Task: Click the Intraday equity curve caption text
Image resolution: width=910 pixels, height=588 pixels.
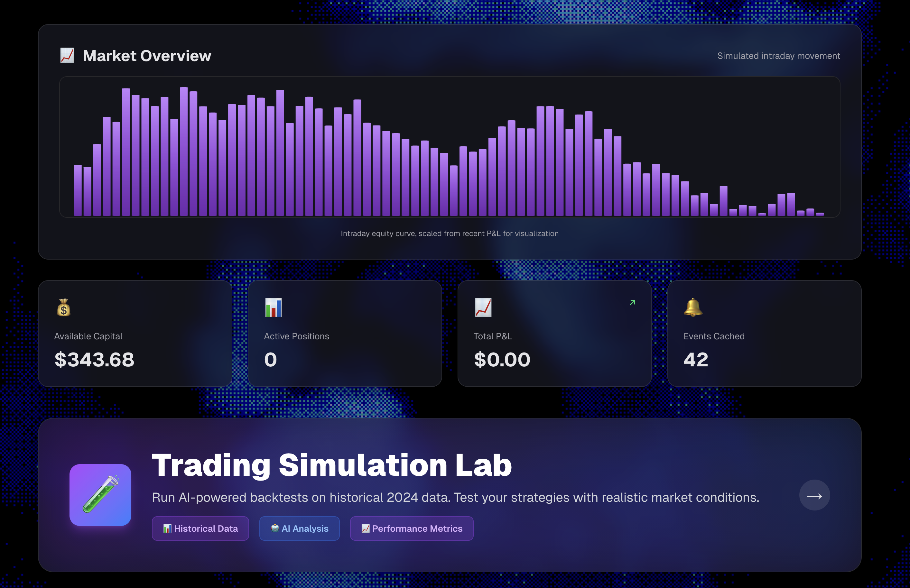Action: coord(450,234)
